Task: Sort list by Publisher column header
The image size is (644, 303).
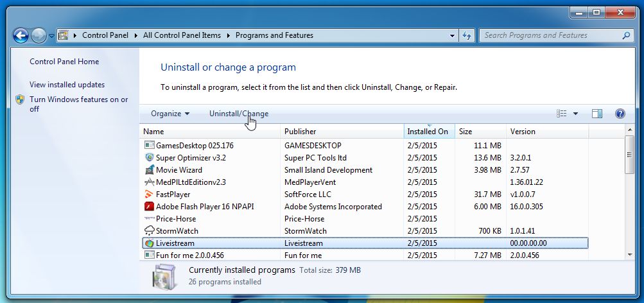Action: [300, 132]
